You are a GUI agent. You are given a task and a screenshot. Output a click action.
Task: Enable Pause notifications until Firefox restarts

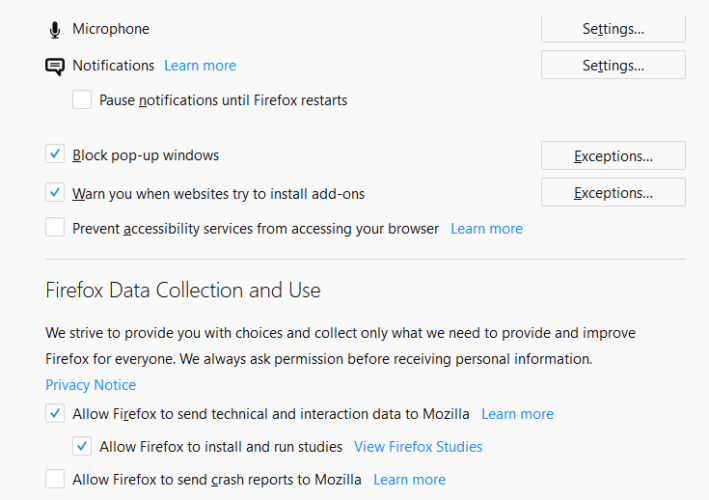point(82,99)
